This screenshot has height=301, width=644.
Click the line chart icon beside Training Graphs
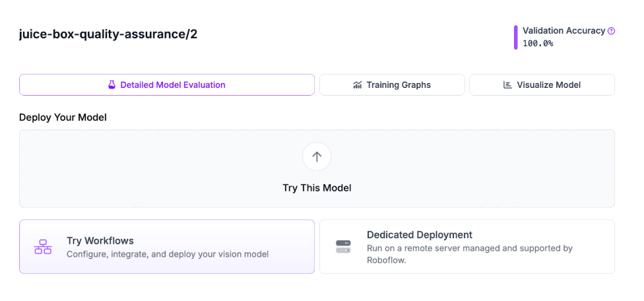(358, 85)
